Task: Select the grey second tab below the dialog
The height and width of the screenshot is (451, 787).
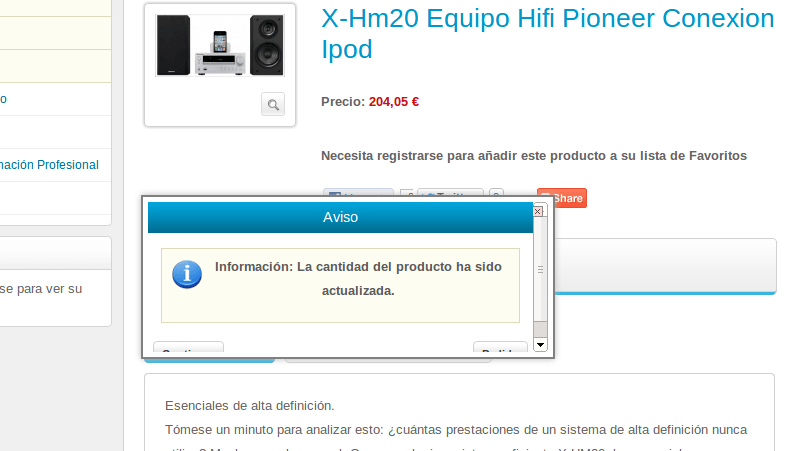Action: 388,360
